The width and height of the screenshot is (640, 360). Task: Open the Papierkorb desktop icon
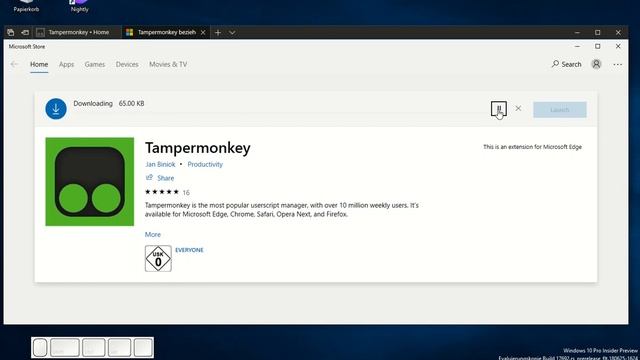(x=27, y=6)
